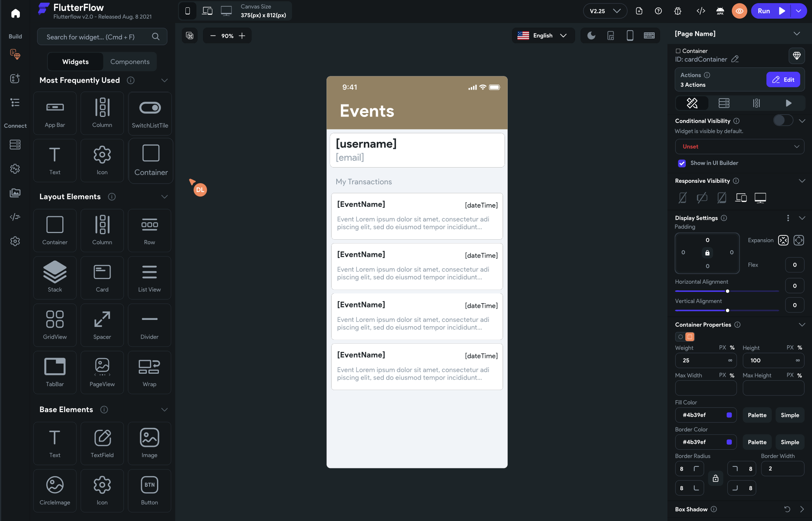Click the PageView widget icon

click(x=102, y=372)
